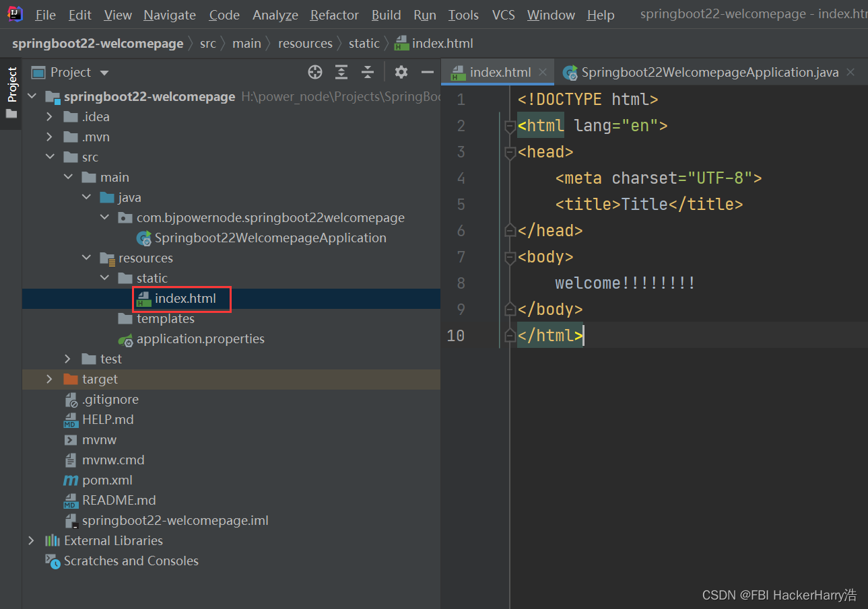Click the fold marker on the <html lang> line
This screenshot has height=609, width=868.
(510, 126)
